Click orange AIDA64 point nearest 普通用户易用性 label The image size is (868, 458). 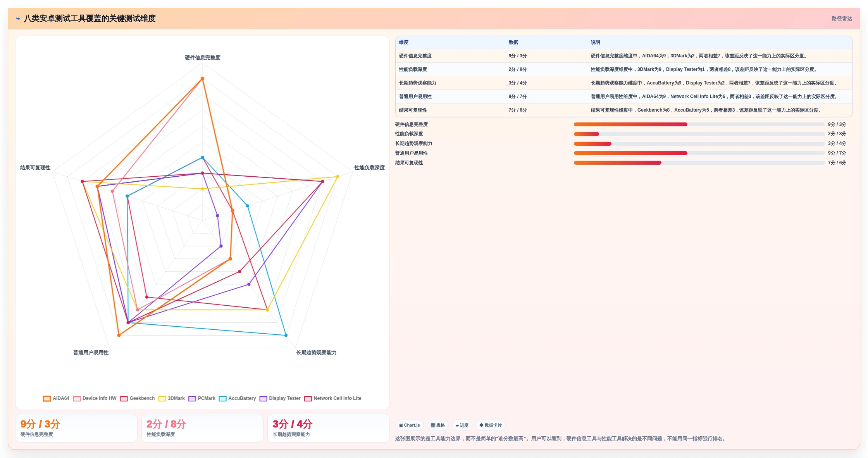(119, 335)
